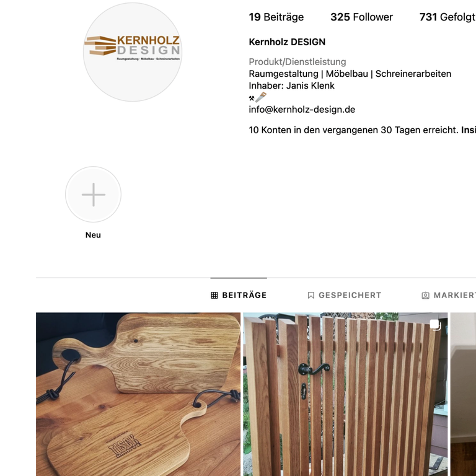476x476 pixels.
Task: Click the grid icon beside Beiträge
Action: [x=214, y=296]
